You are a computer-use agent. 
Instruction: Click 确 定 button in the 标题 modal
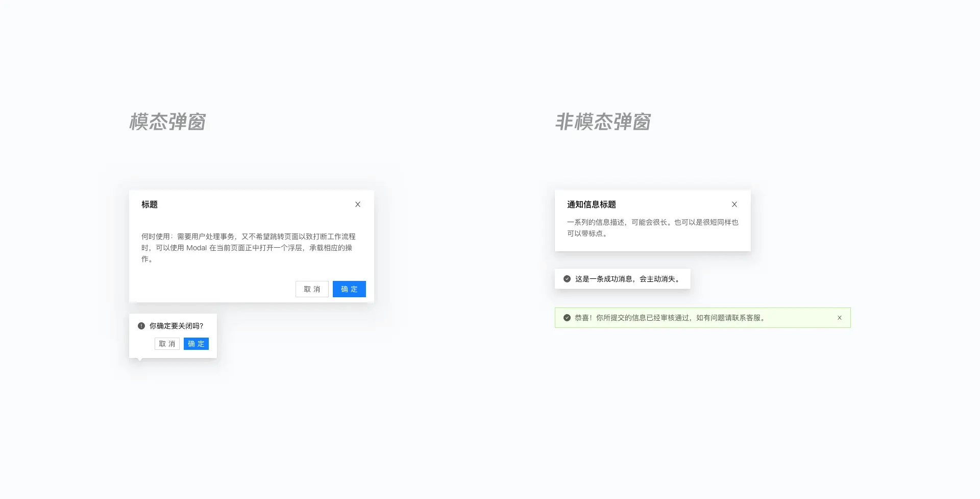pos(349,289)
